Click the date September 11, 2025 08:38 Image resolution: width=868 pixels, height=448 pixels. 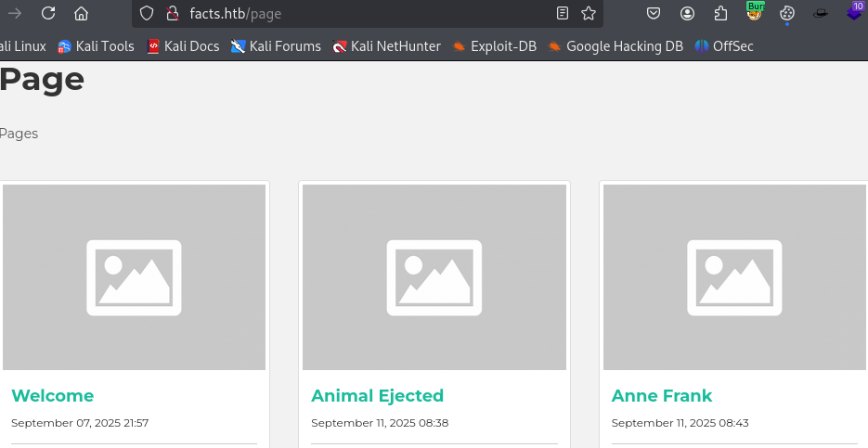pos(380,423)
